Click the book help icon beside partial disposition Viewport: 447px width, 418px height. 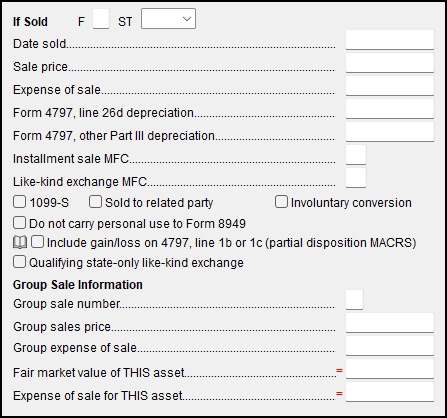[20, 243]
